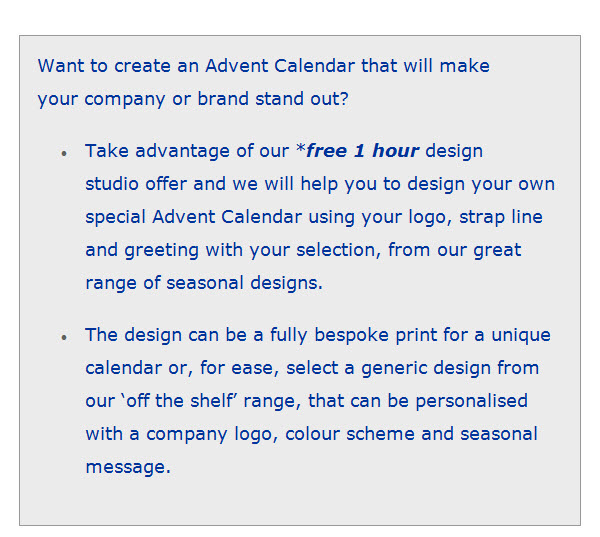
Task: Click the words 'strap line'
Action: 501,217
